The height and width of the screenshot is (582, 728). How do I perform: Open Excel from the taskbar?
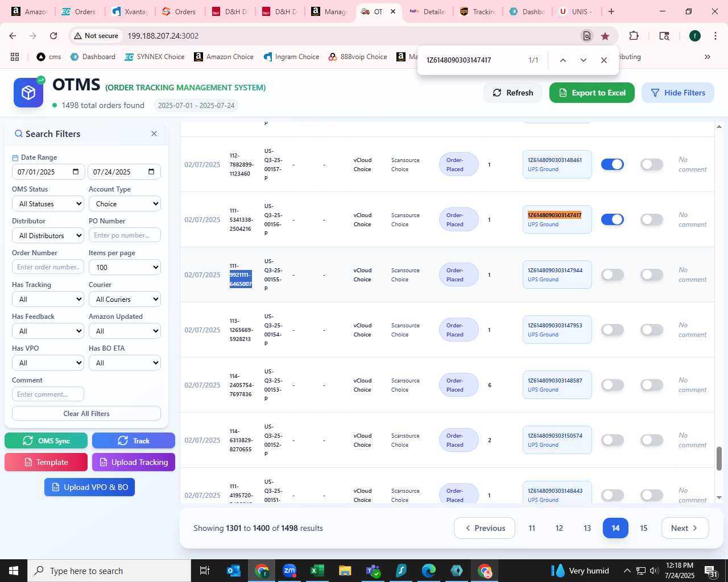coord(317,571)
